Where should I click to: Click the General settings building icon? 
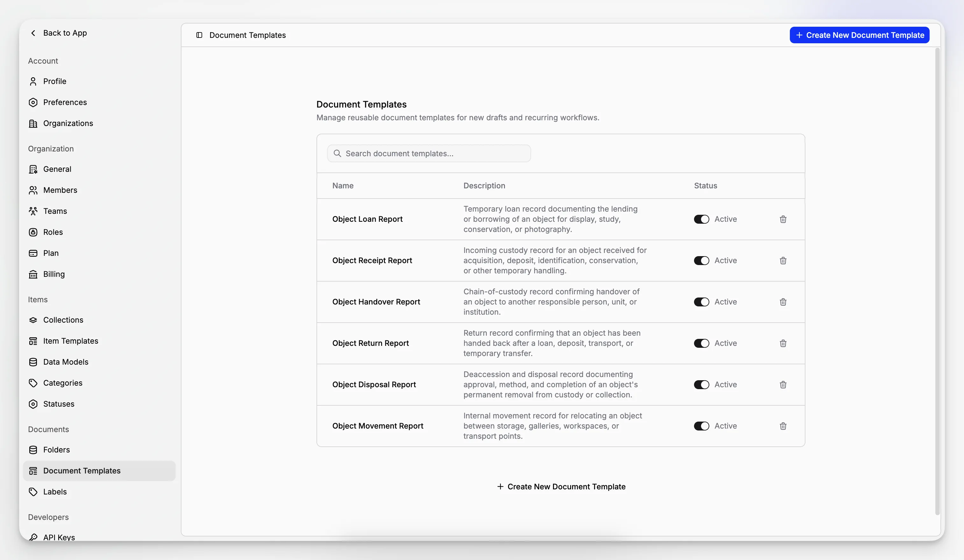pos(33,169)
